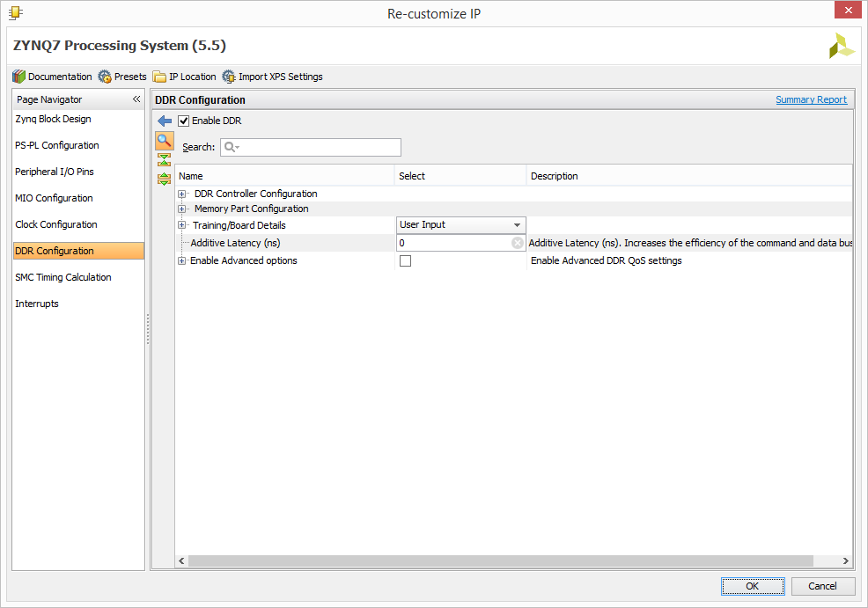868x608 pixels.
Task: Expand Enable Advanced options node
Action: [181, 260]
